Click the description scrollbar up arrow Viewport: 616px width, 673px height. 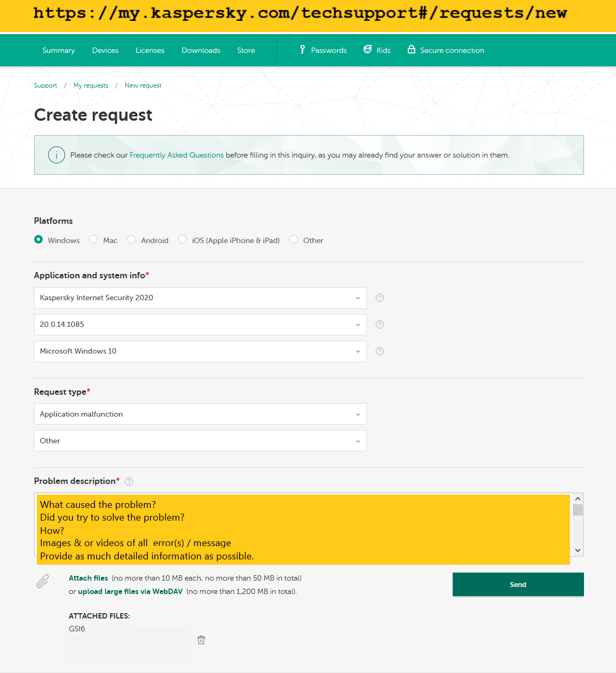pos(578,498)
